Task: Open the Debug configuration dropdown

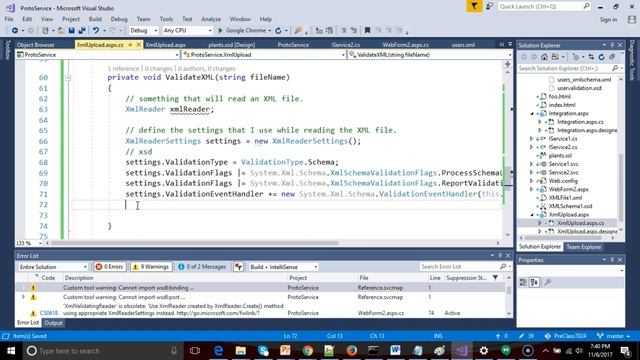Action: point(143,31)
